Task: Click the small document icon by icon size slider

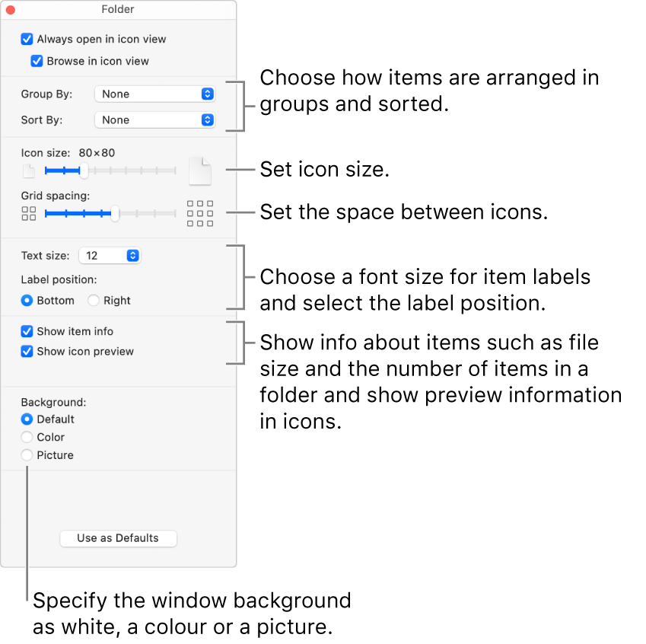Action: (x=28, y=171)
